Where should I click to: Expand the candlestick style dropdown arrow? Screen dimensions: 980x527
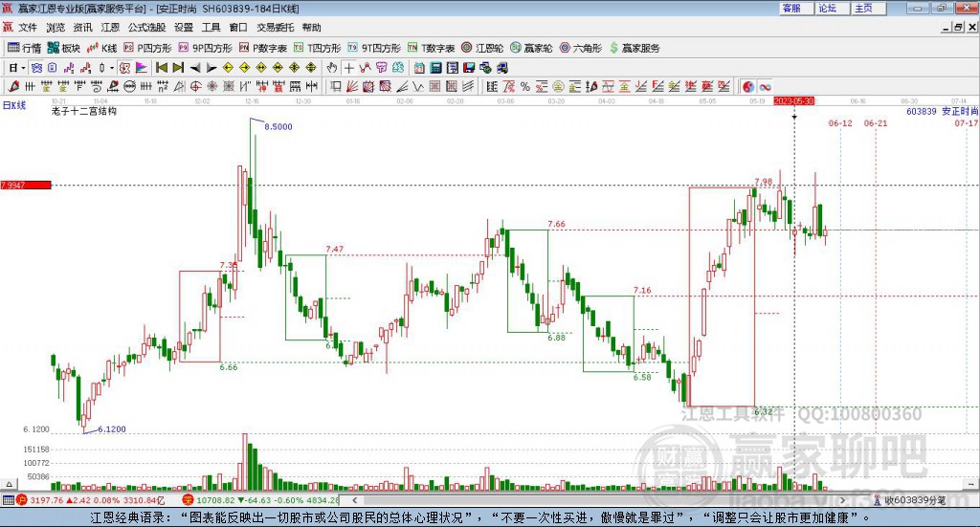coord(112,68)
